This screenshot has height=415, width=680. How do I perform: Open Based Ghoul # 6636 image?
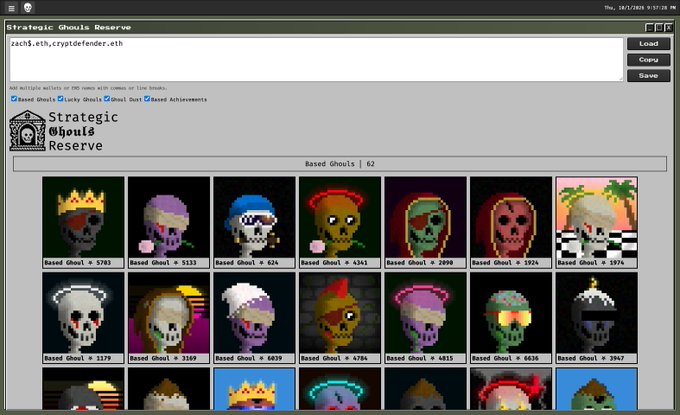pyautogui.click(x=511, y=313)
